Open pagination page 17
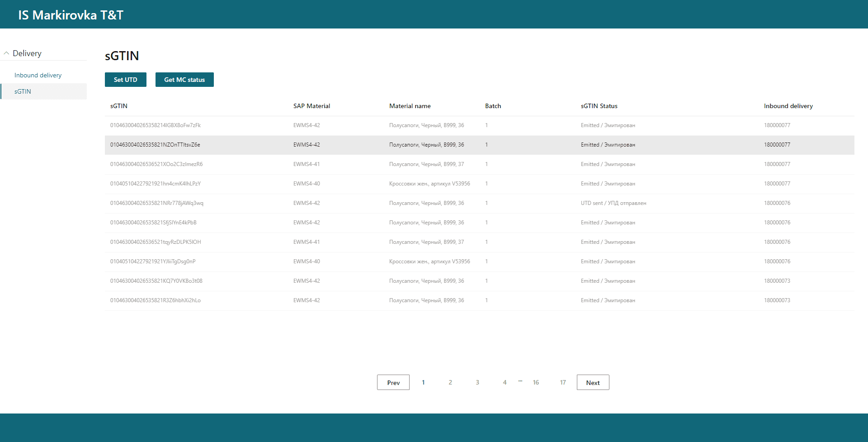Viewport: 868px width, 442px height. pyautogui.click(x=563, y=382)
